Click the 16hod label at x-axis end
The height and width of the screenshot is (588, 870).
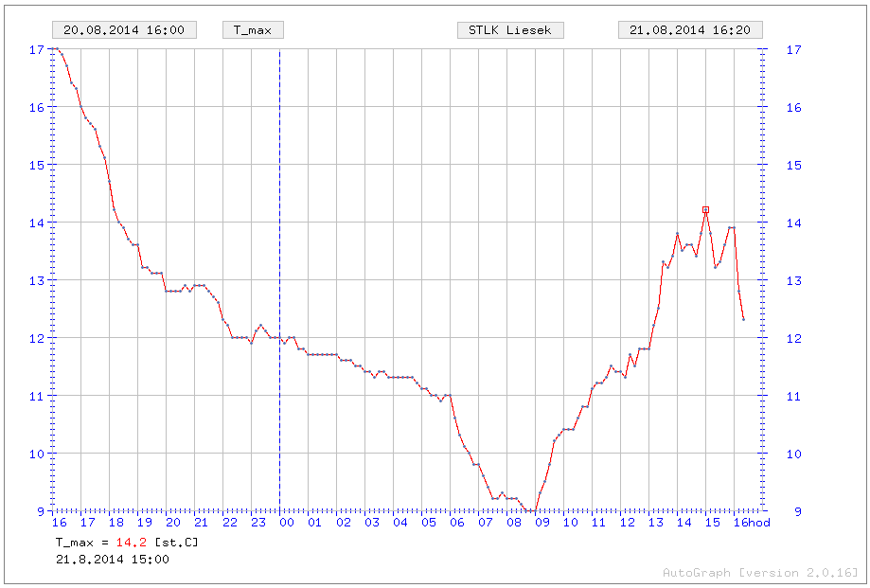click(753, 523)
